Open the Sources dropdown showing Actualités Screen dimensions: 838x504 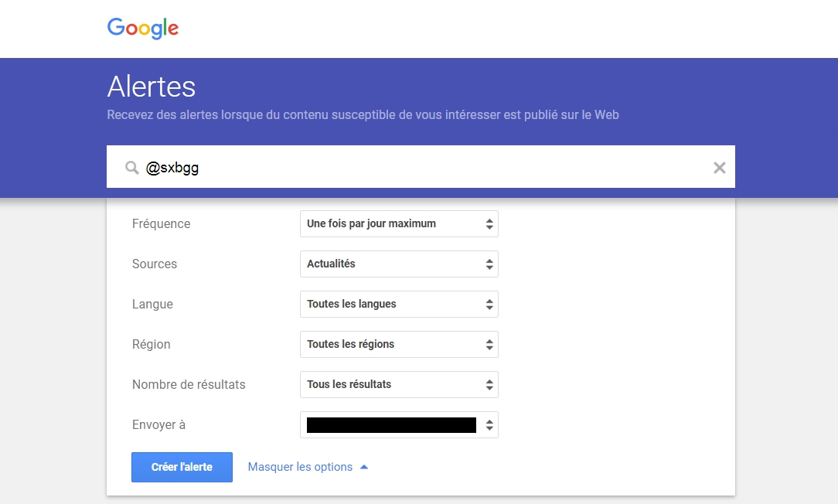[x=399, y=264]
